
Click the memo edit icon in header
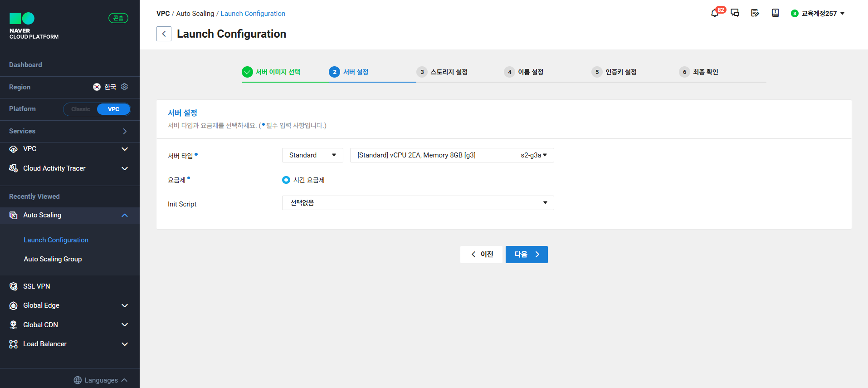755,13
